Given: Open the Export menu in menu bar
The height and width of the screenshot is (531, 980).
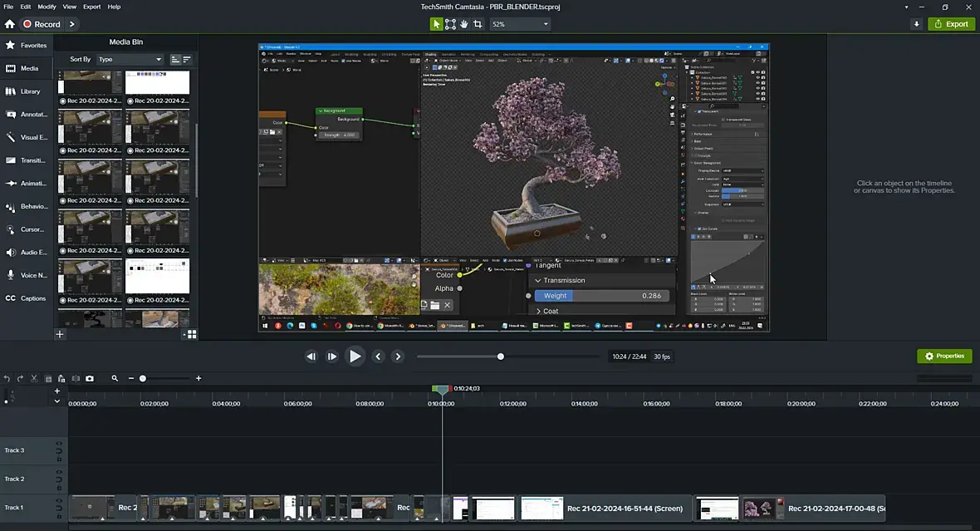Looking at the screenshot, I should coord(91,7).
